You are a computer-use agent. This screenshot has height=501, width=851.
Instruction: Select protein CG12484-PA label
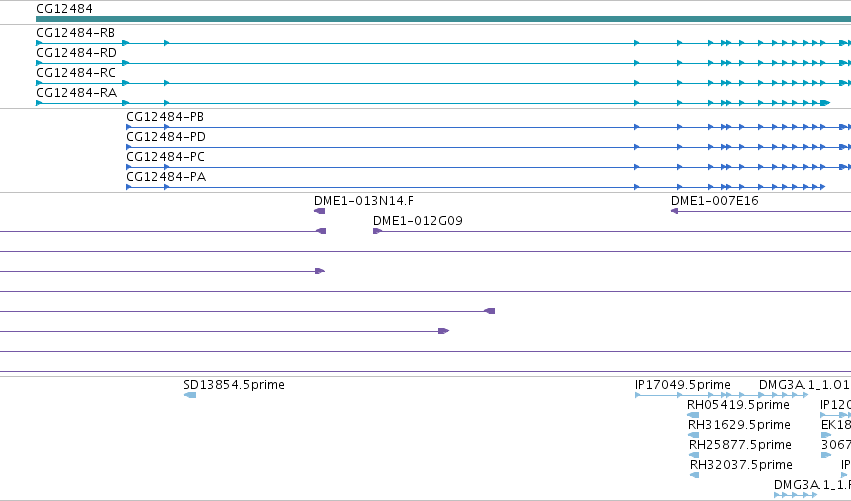click(x=166, y=177)
